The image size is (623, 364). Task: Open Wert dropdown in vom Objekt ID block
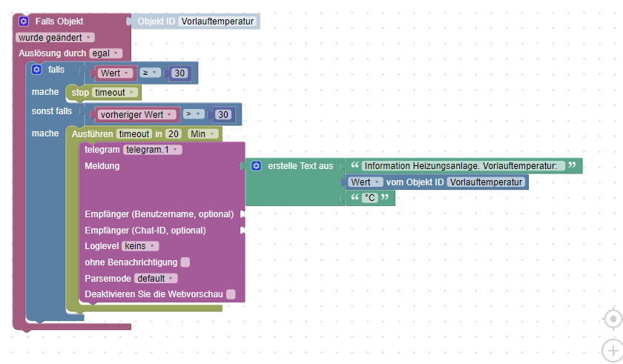[366, 182]
